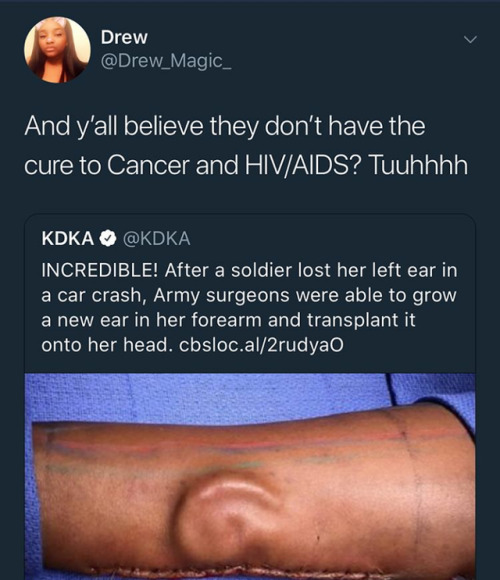
Task: Follow the cbsloc.al/2rudyaO link
Action: pyautogui.click(x=261, y=345)
